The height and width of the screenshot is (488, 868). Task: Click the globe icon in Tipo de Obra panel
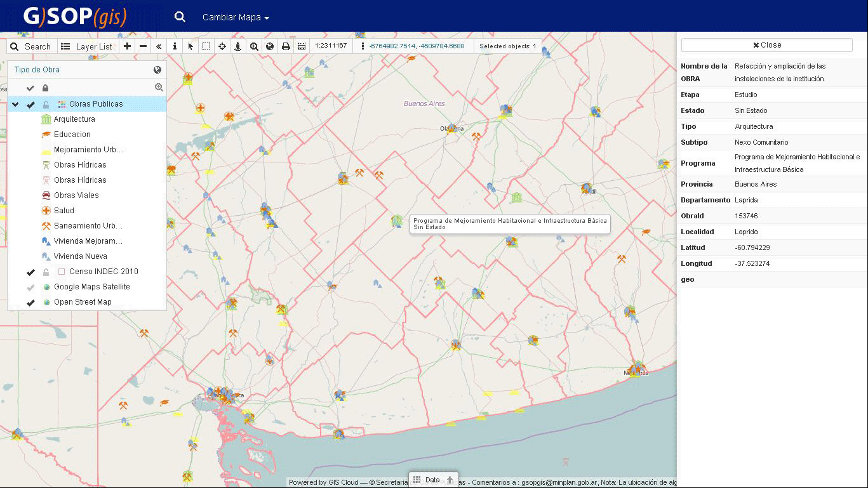pos(157,70)
